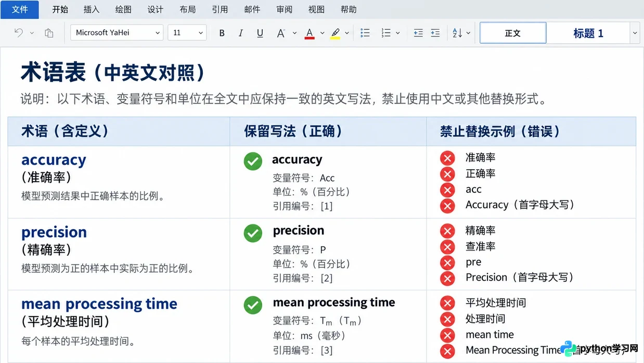Click the heading 术语表（中英文对照）
Image resolution: width=644 pixels, height=363 pixels.
[x=112, y=73]
